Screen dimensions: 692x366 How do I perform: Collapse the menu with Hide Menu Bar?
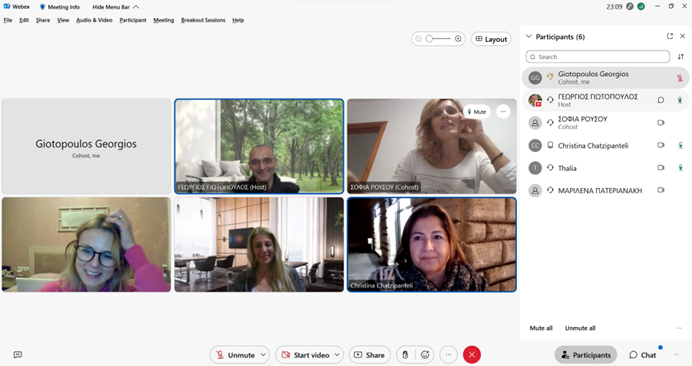pyautogui.click(x=116, y=7)
